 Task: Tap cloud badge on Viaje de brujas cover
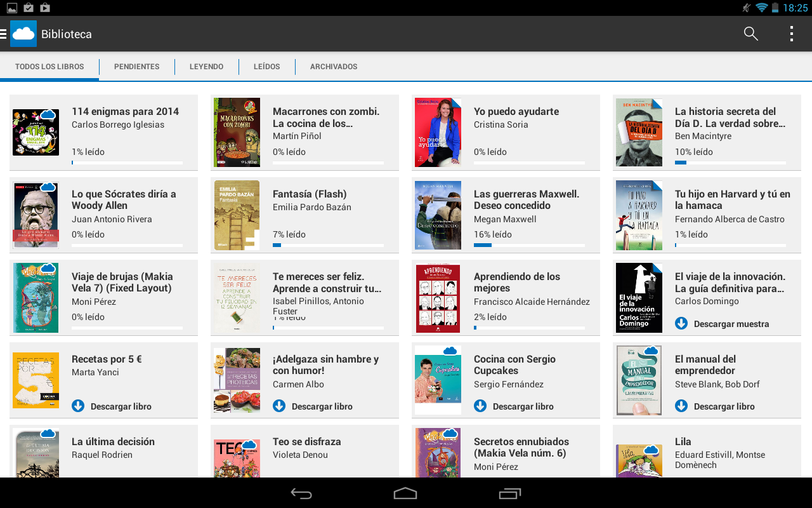point(48,269)
